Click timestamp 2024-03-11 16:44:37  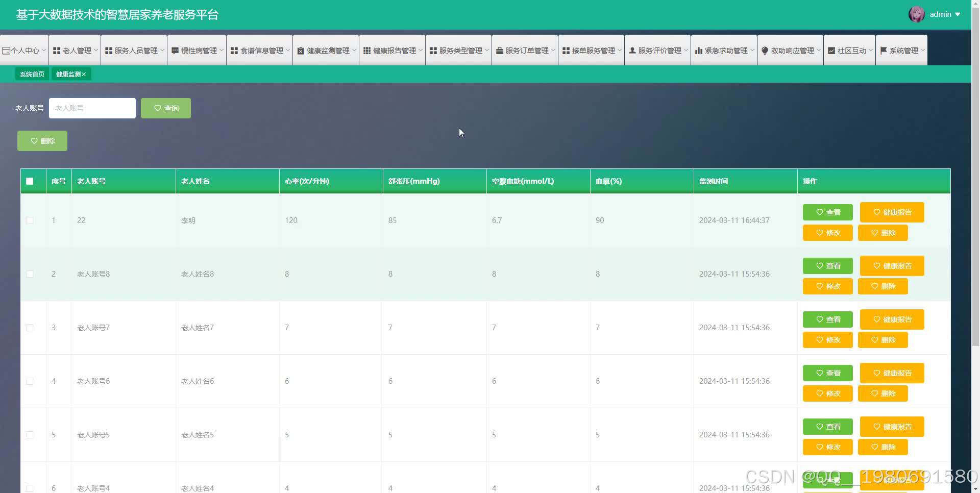tap(734, 220)
